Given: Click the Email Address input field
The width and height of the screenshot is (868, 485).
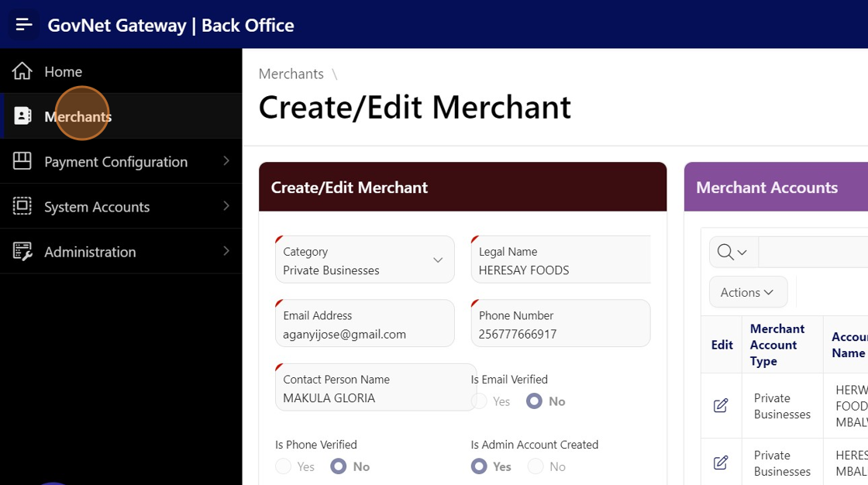Looking at the screenshot, I should click(364, 334).
